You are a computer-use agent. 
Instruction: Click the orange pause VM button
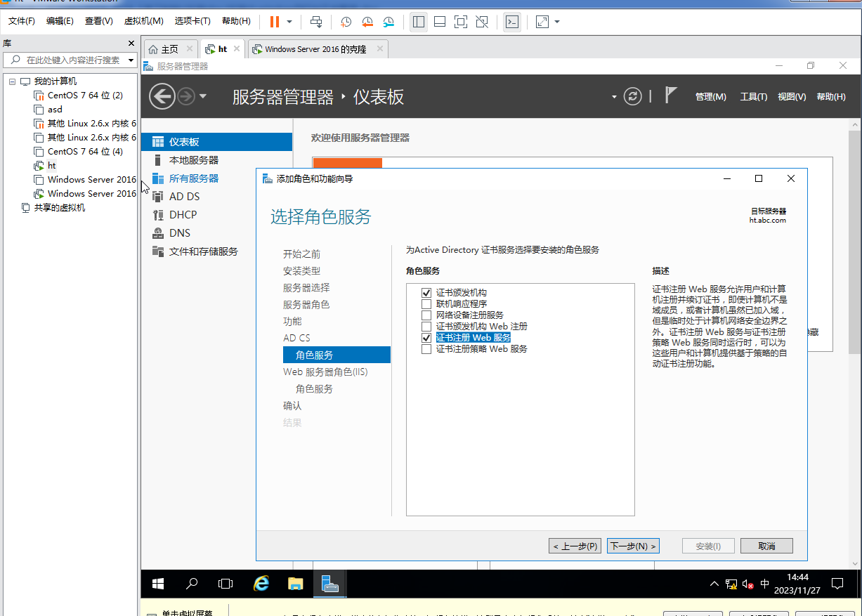274,22
